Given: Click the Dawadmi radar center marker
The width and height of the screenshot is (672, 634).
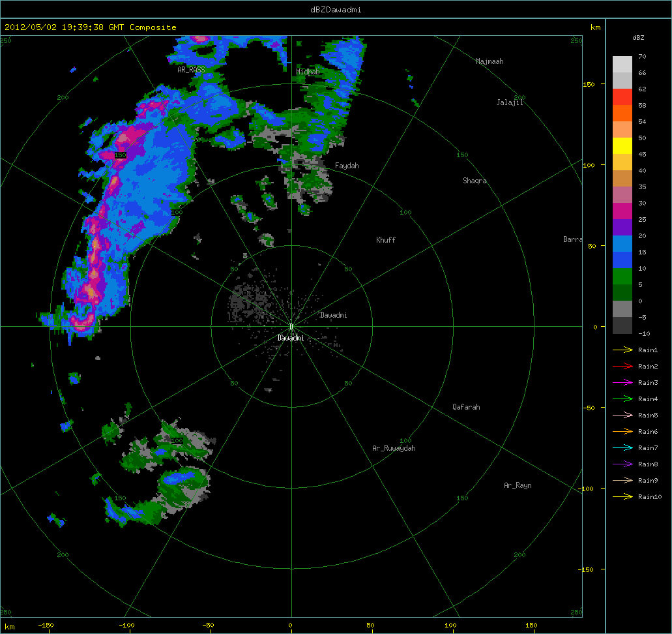Looking at the screenshot, I should [x=291, y=326].
